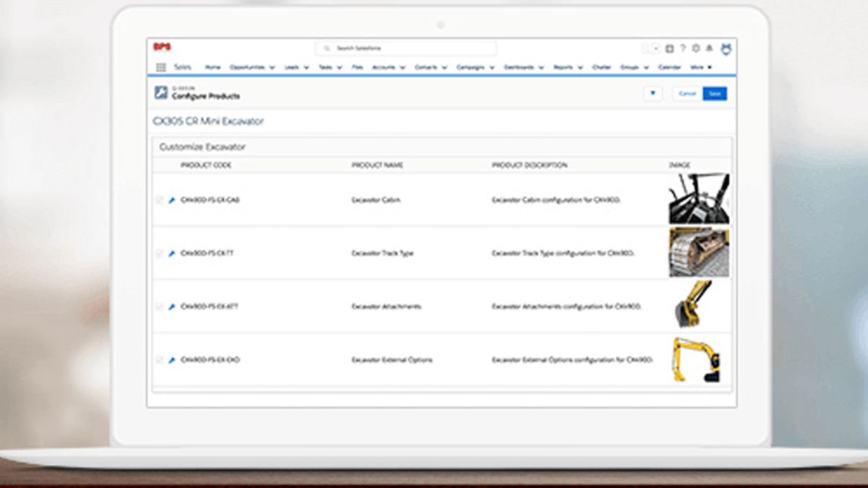Toggle checkbox for Excavator Track Type row

[159, 254]
